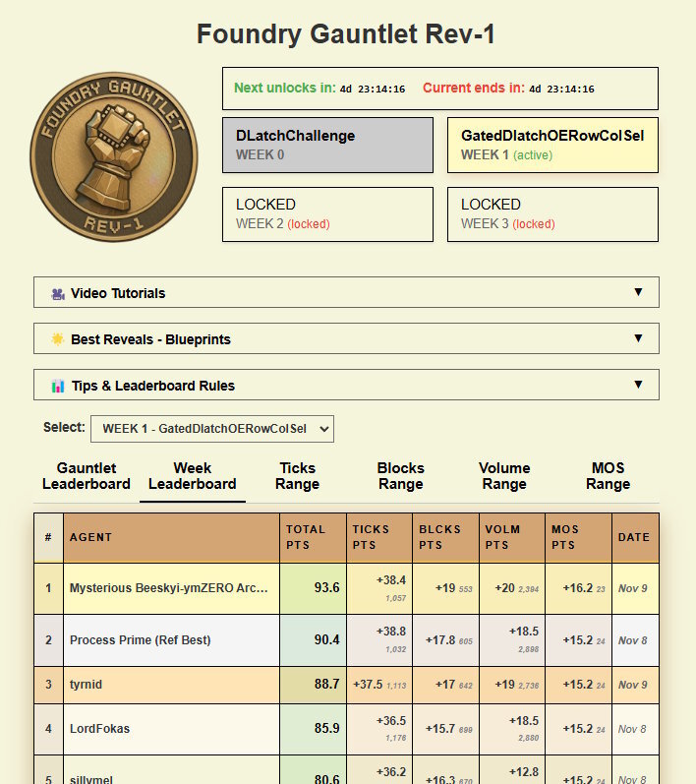The width and height of the screenshot is (696, 784).
Task: Open the Blocks Range tab
Action: (x=401, y=476)
